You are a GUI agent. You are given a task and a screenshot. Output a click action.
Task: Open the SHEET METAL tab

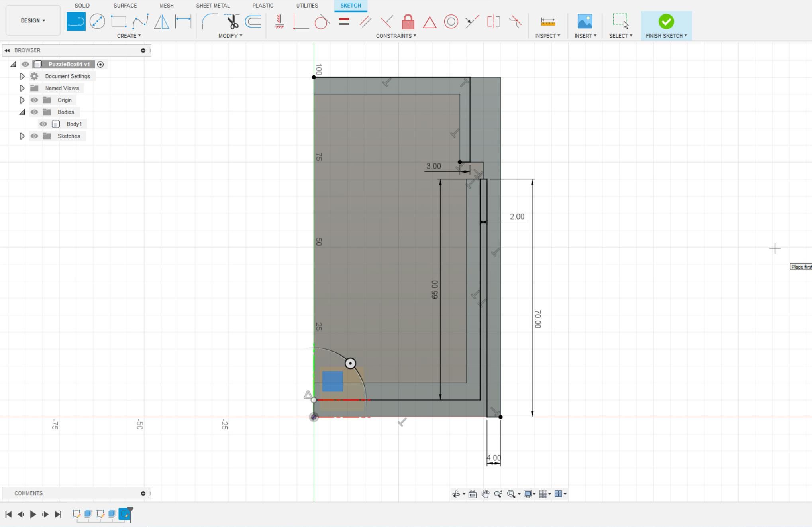click(213, 6)
